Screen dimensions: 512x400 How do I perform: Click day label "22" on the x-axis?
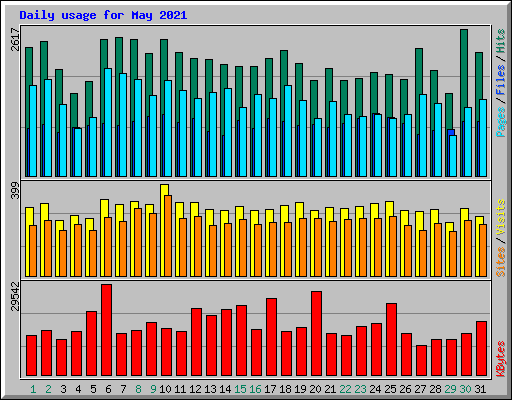coord(345,389)
